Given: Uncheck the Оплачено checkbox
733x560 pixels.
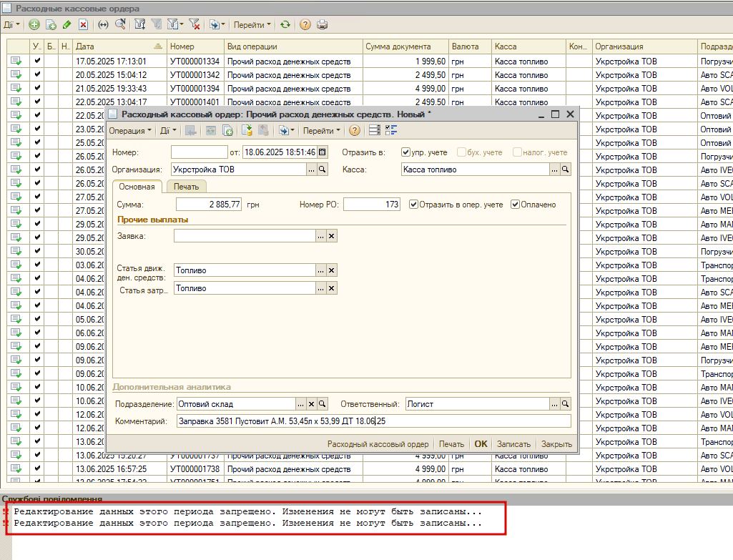Looking at the screenshot, I should [x=515, y=205].
